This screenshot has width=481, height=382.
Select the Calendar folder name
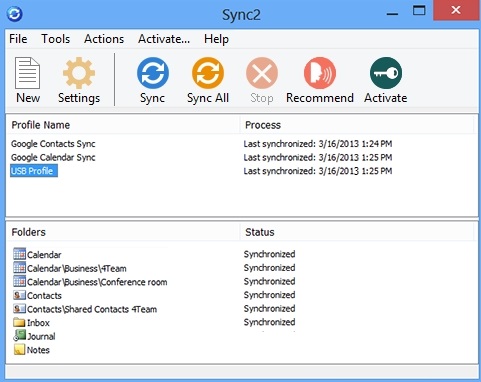point(44,255)
